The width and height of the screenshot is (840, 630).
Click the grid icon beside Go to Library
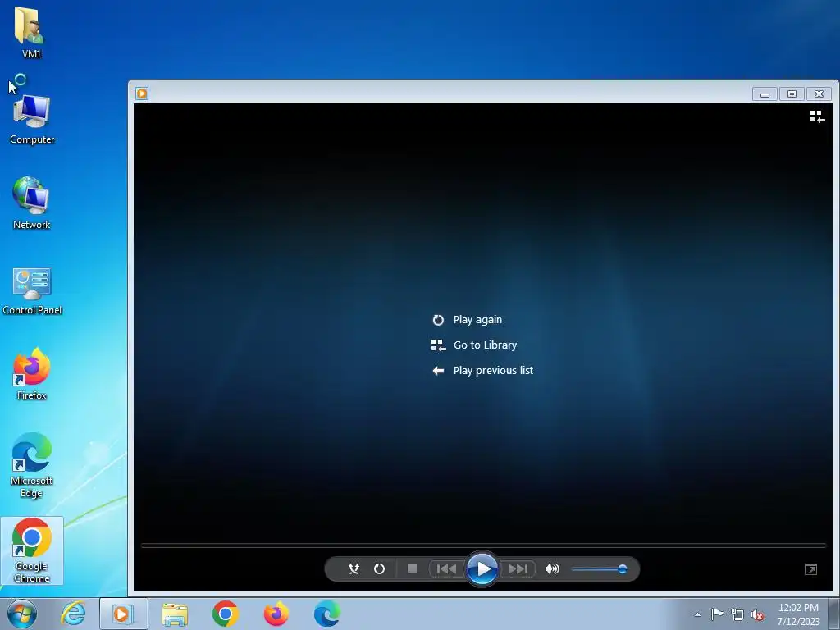click(438, 345)
